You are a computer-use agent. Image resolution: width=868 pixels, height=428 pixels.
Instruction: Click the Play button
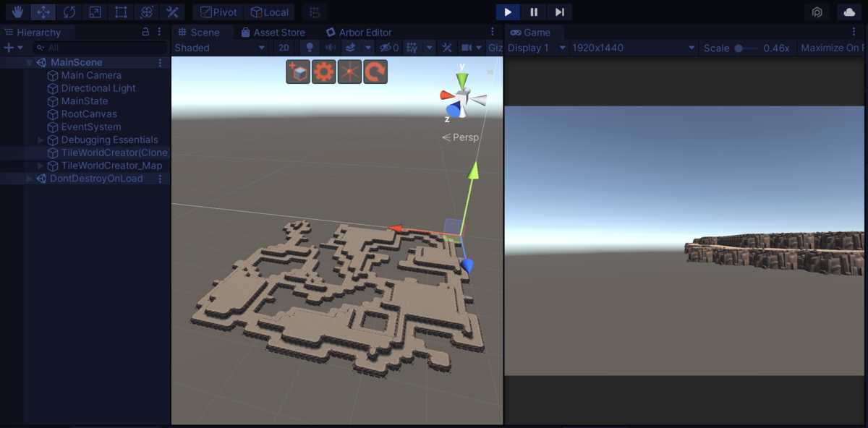click(508, 12)
